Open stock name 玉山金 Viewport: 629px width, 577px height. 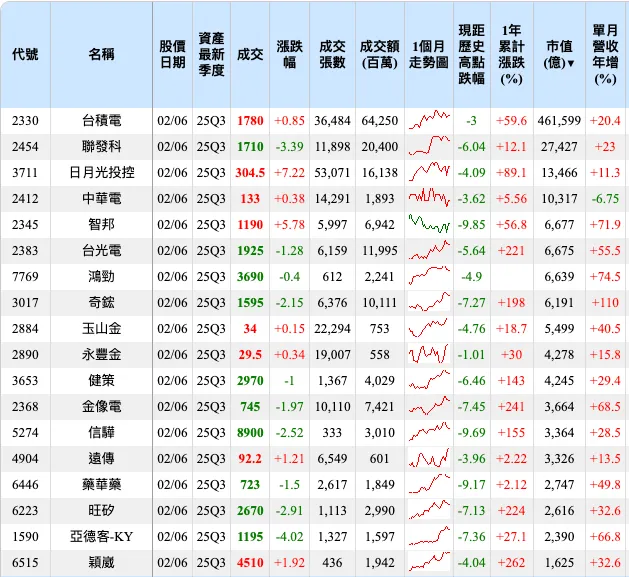[x=101, y=329]
